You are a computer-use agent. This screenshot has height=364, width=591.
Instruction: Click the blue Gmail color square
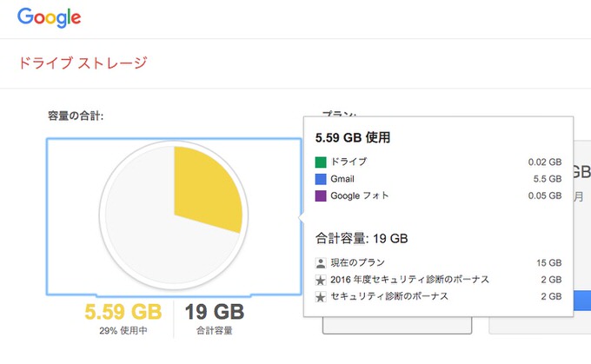click(x=321, y=179)
